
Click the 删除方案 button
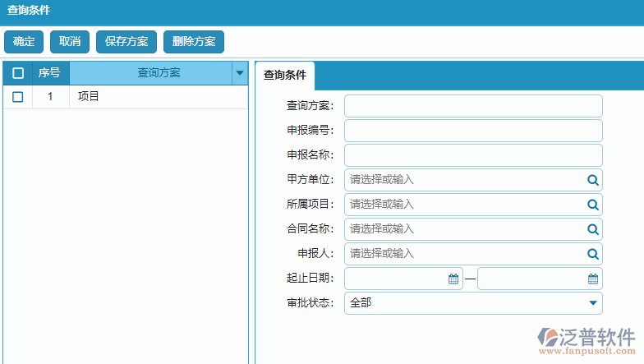click(x=194, y=42)
